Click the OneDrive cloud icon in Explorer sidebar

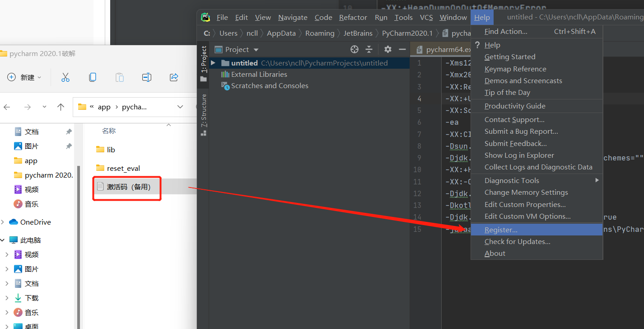point(13,222)
